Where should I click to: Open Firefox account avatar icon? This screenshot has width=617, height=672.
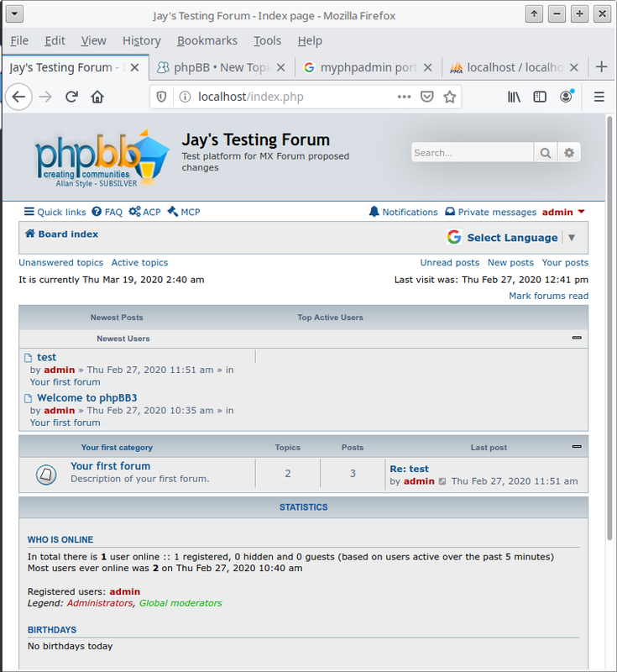(566, 97)
